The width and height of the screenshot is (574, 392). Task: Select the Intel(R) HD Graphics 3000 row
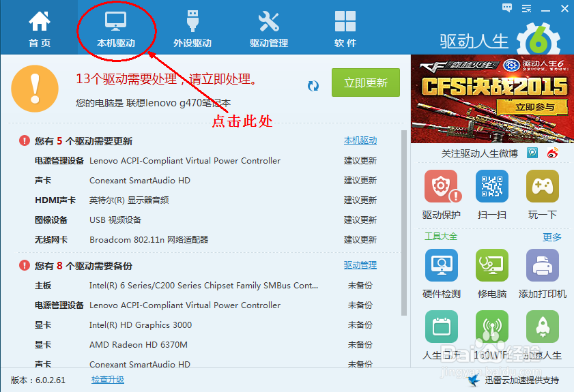coord(205,325)
